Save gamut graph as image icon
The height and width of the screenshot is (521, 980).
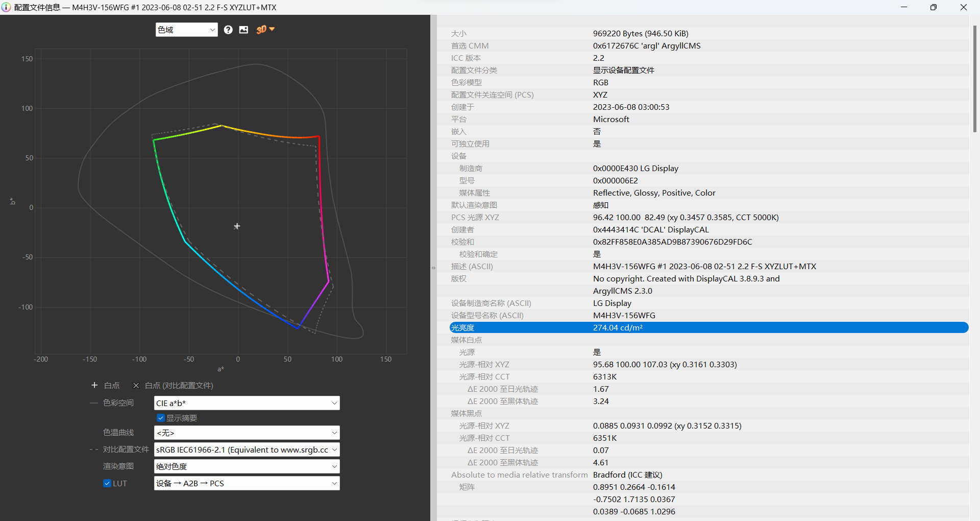click(x=243, y=30)
